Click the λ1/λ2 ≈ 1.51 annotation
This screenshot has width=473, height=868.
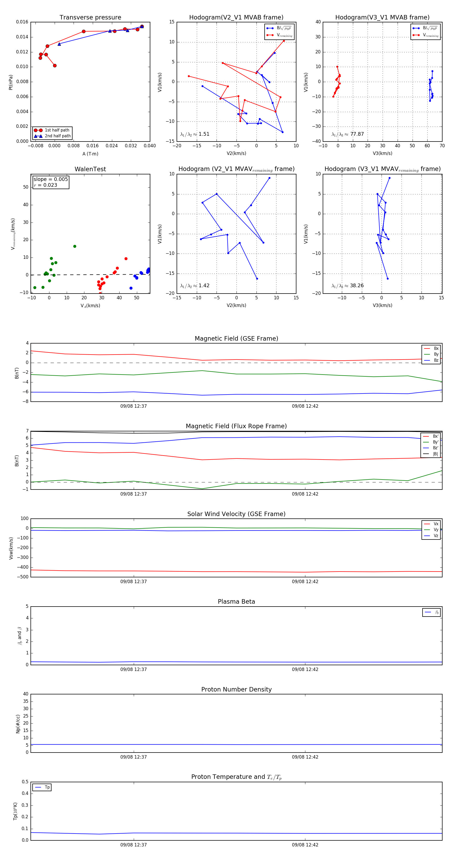(194, 134)
